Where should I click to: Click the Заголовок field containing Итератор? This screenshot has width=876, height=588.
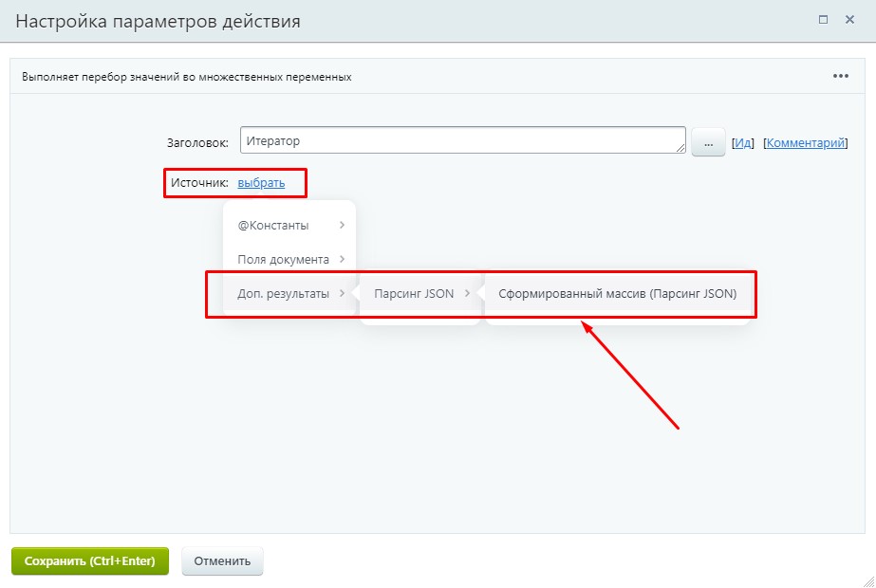(x=462, y=140)
